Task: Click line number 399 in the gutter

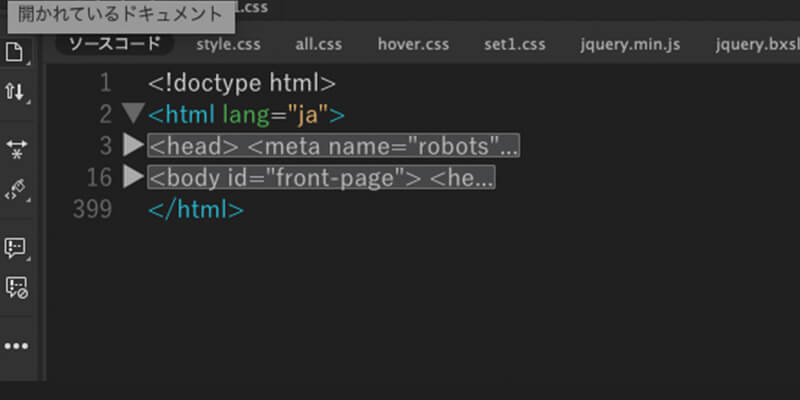Action: 93,210
